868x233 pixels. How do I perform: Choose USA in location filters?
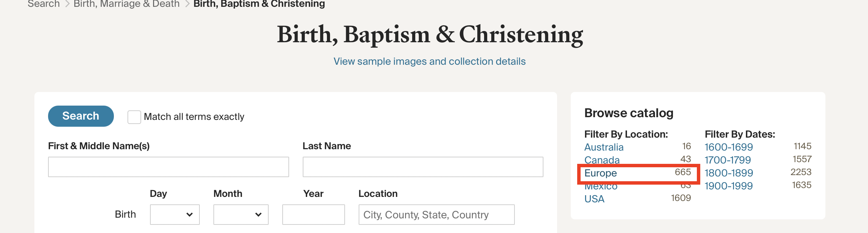click(594, 199)
